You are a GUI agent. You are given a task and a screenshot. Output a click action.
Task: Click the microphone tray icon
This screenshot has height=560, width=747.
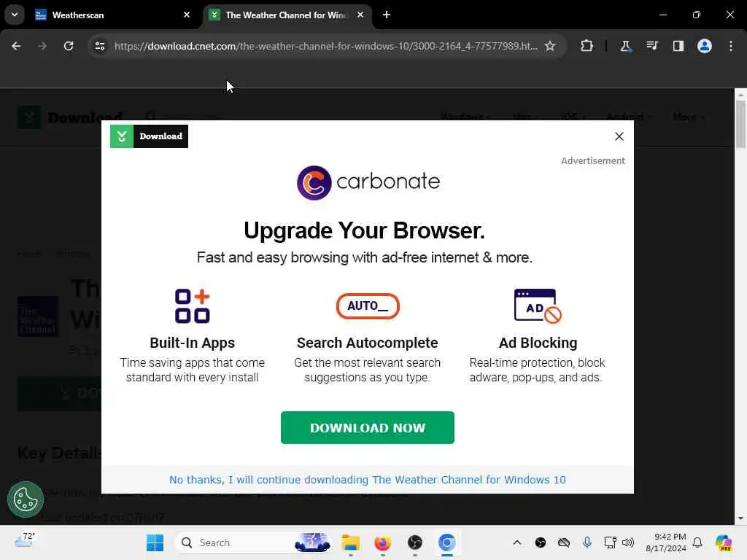587,542
